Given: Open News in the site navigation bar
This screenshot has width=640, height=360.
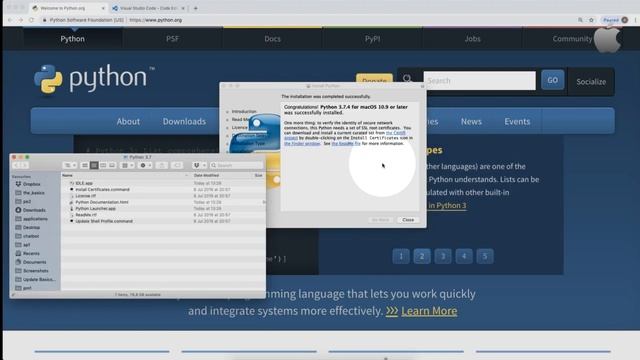Looking at the screenshot, I should point(471,121).
